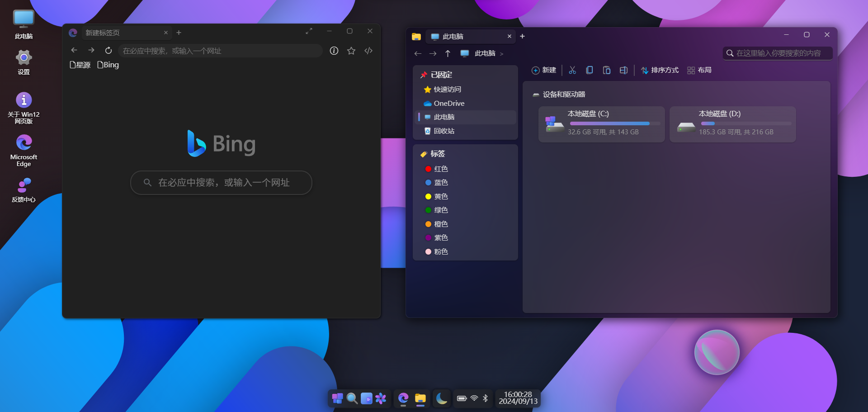Go up one folder level in explorer
Screen dimensions: 868x412
tap(448, 53)
